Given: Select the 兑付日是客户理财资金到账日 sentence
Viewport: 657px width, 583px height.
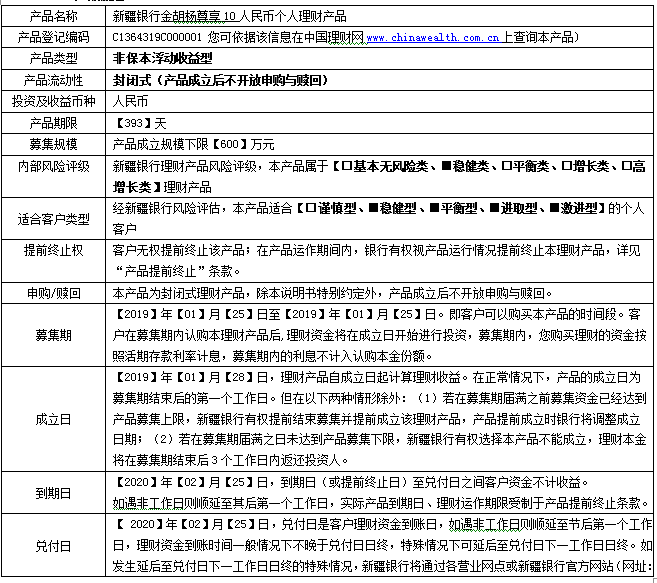Looking at the screenshot, I should (359, 524).
